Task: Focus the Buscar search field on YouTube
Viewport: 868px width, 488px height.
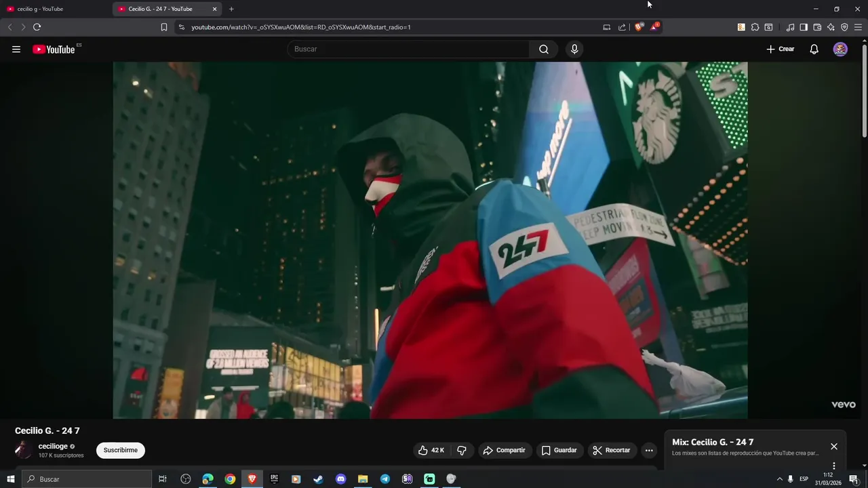Action: tap(409, 49)
